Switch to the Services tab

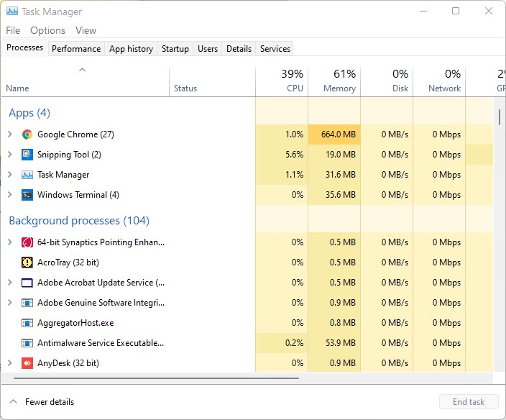275,49
